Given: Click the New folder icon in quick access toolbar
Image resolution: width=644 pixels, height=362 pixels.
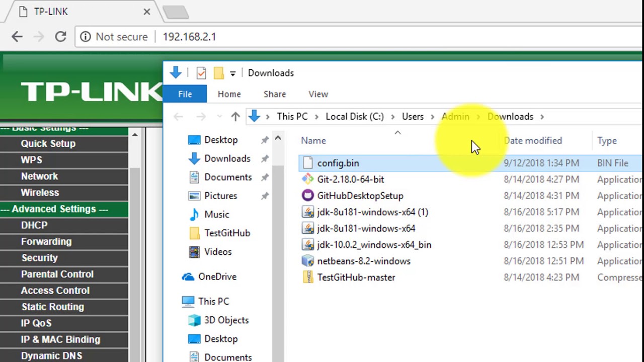Looking at the screenshot, I should (218, 73).
